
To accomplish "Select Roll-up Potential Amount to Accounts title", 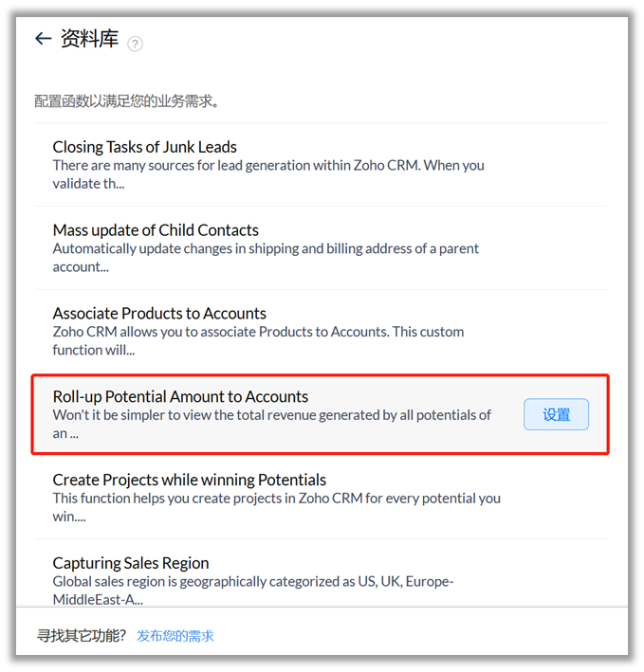I will coord(180,397).
